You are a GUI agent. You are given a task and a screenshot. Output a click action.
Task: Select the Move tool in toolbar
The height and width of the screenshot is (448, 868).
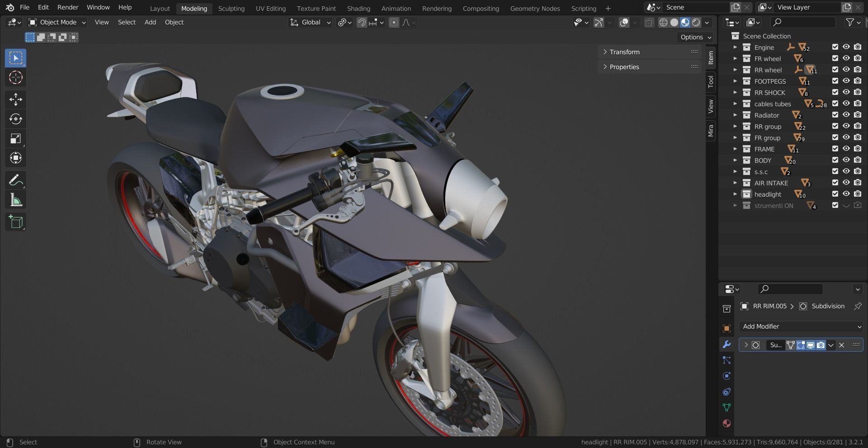coord(16,99)
